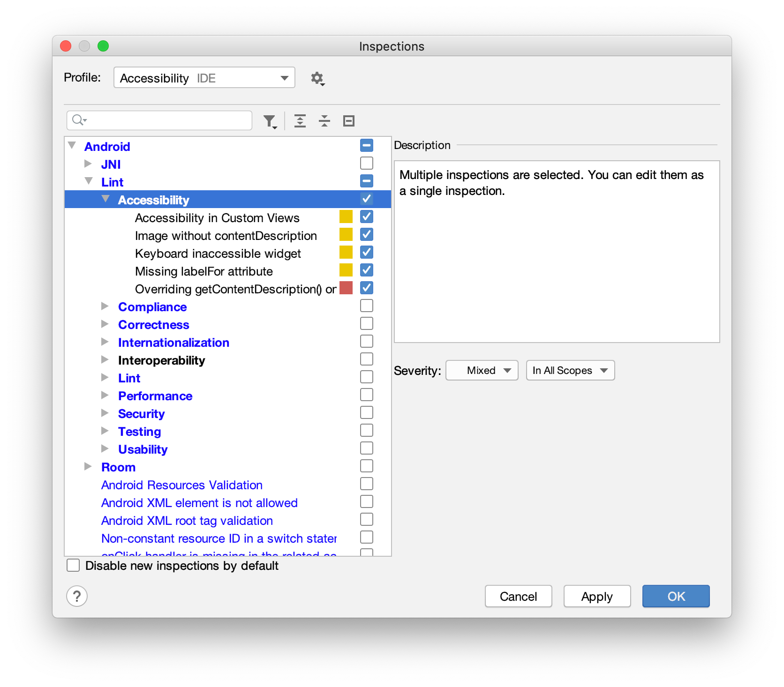This screenshot has height=687, width=784.
Task: Enable the Compliance inspections checkbox
Action: click(367, 306)
